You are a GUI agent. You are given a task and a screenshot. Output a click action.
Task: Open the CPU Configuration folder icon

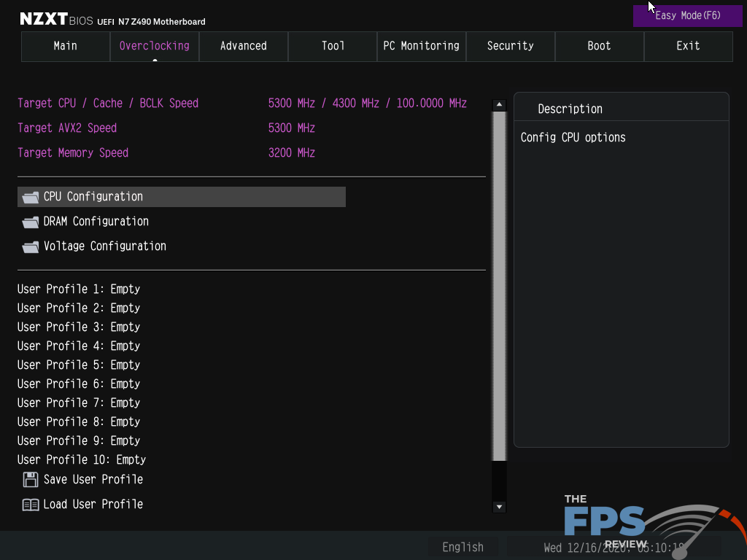pos(30,196)
